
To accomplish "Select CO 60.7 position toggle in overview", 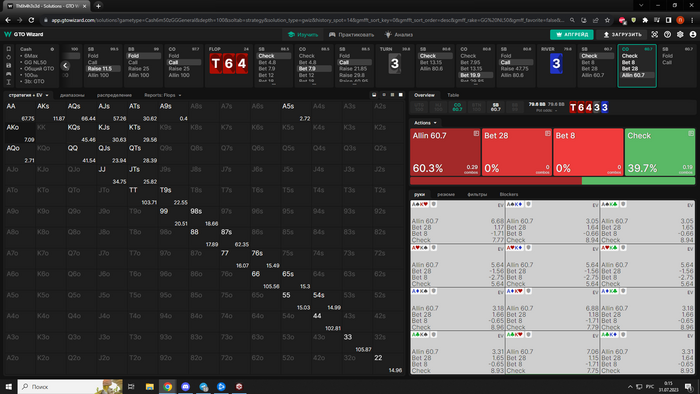I will click(457, 107).
